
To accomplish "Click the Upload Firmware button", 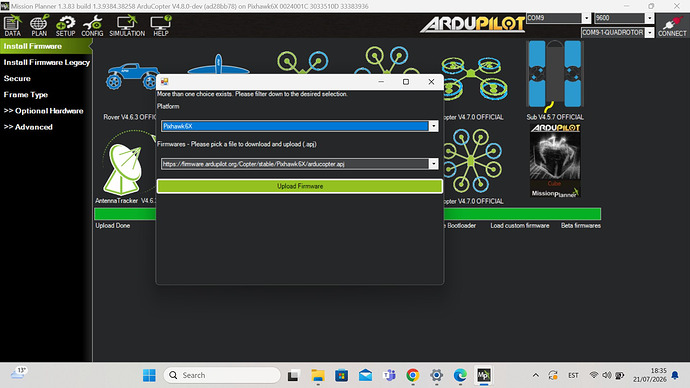I will (x=300, y=186).
